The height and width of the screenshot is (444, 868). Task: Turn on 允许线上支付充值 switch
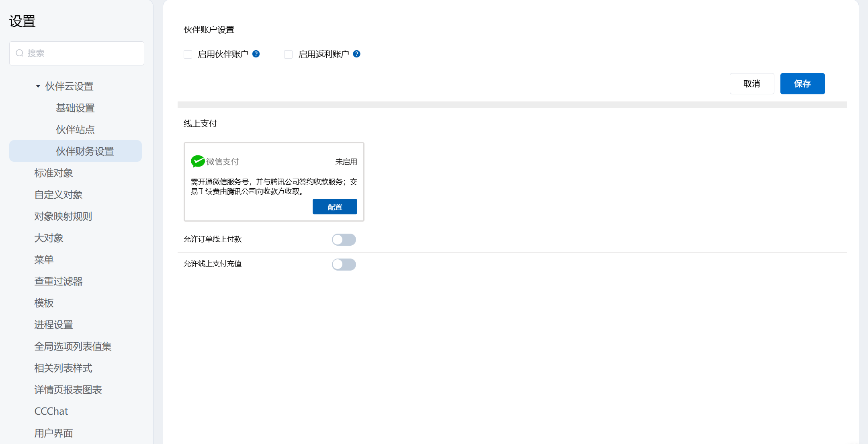pyautogui.click(x=344, y=264)
